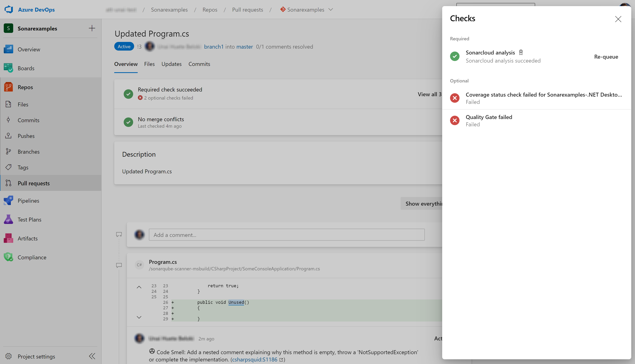
Task: Switch to the Files tab
Action: coord(149,64)
